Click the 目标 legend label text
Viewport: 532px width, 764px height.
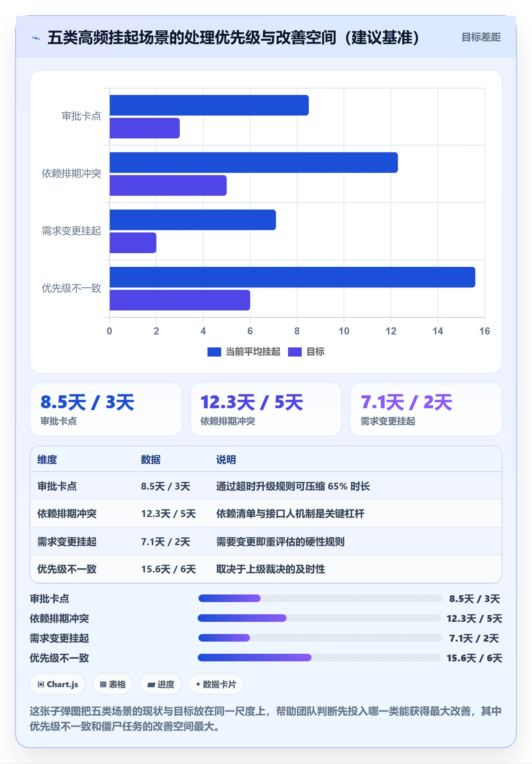pos(315,352)
